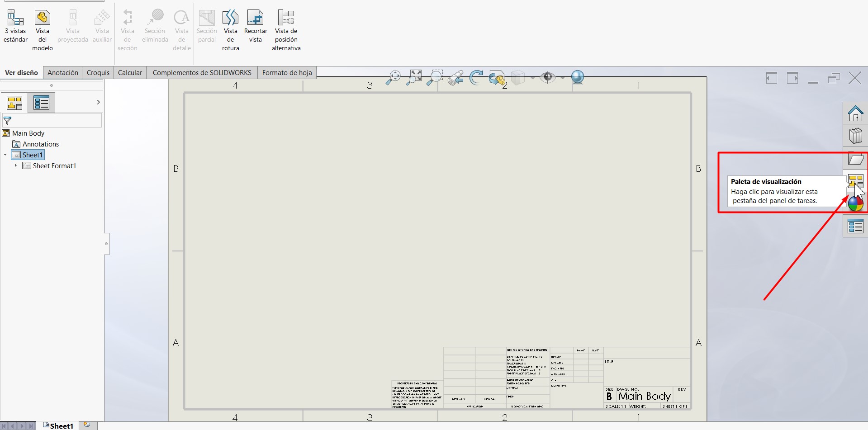Image resolution: width=868 pixels, height=430 pixels.
Task: Switch to the Calcular tab
Action: click(130, 72)
